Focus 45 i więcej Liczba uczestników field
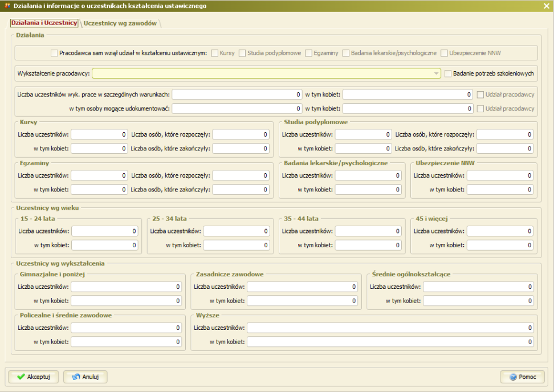The height and width of the screenshot is (392, 554). 500,231
